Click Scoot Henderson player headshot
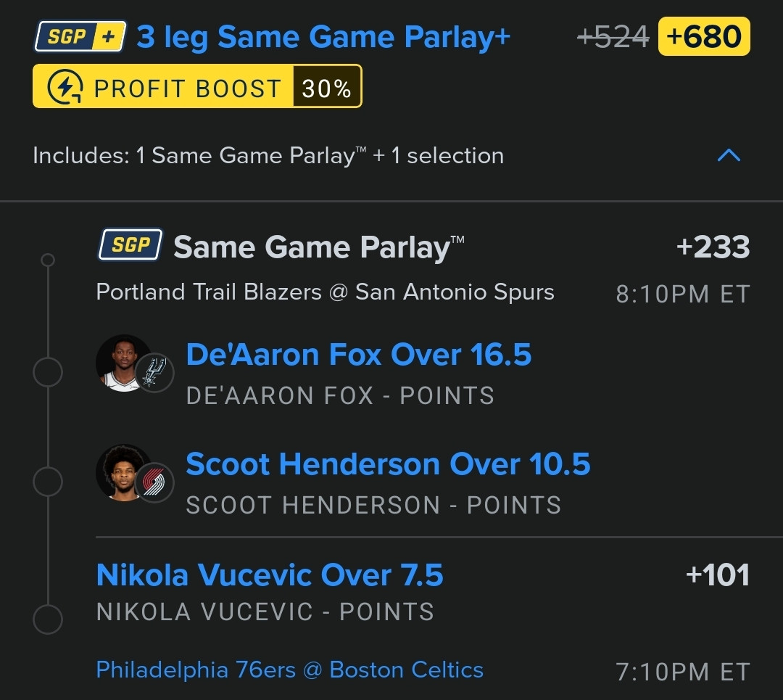783x700 pixels. 123,472
